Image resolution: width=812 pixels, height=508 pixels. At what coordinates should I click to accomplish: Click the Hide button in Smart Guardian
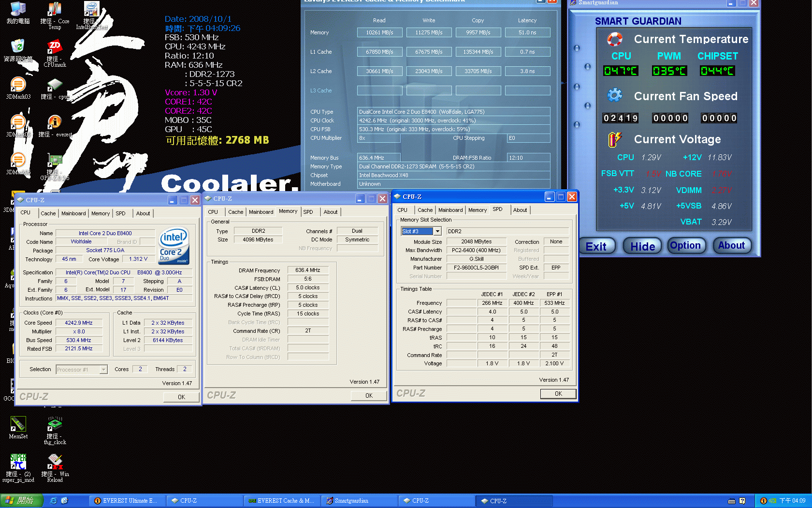[x=642, y=246]
